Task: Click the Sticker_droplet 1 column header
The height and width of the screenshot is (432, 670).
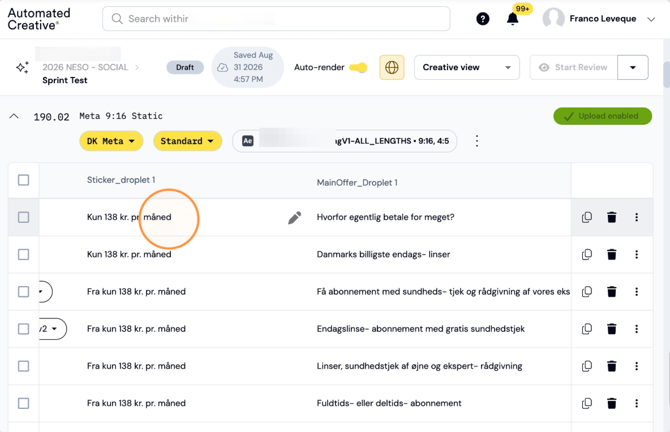Action: [x=121, y=180]
